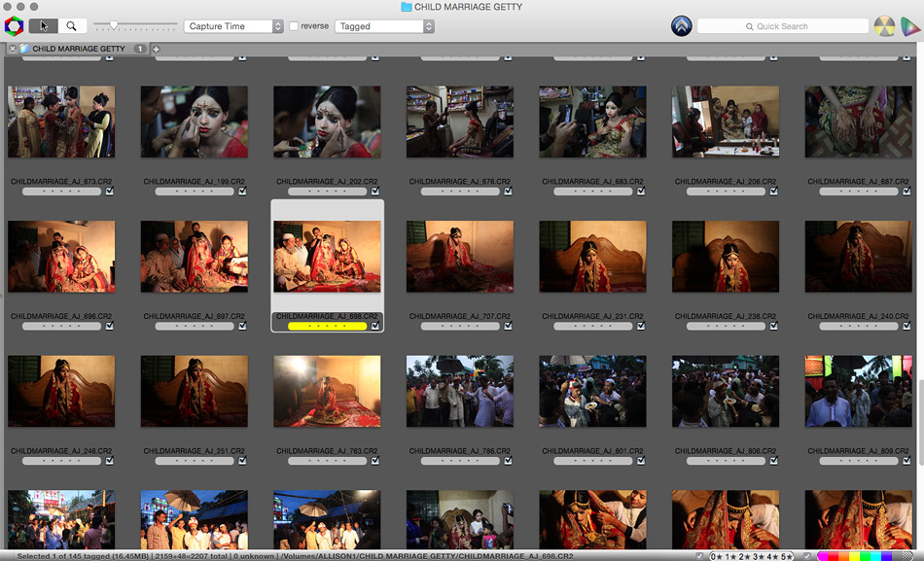Image resolution: width=924 pixels, height=561 pixels.
Task: Select the magnifier zoom tool
Action: [71, 26]
